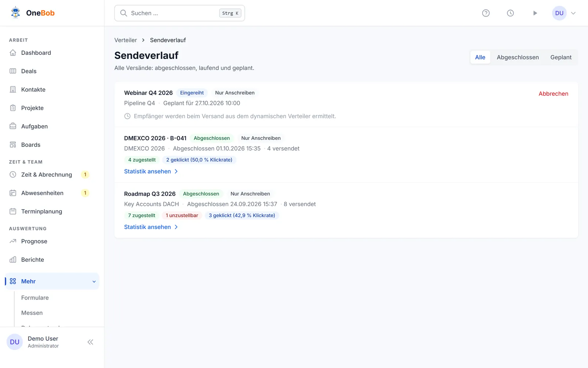
Task: Click the '7 zugestellt' badge
Action: coord(141,215)
